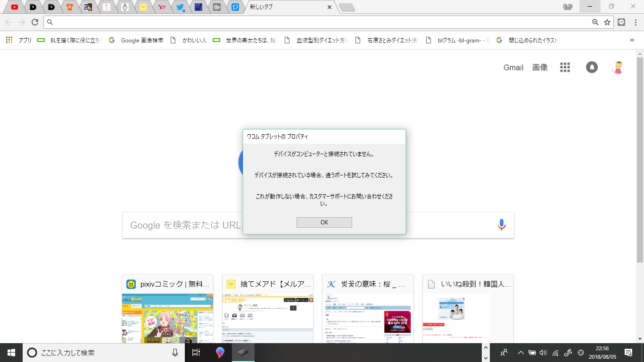Open the Google apps grid

click(565, 67)
